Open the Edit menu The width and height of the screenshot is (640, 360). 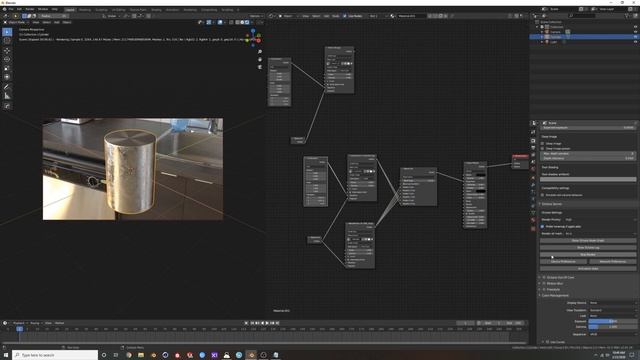pyautogui.click(x=19, y=9)
